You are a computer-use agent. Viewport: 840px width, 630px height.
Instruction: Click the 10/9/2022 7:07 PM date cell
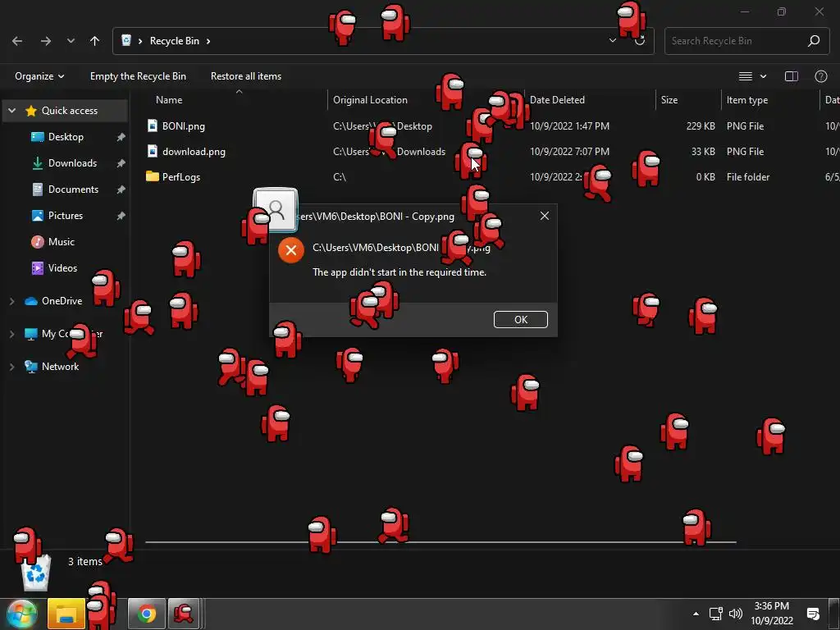pyautogui.click(x=569, y=152)
